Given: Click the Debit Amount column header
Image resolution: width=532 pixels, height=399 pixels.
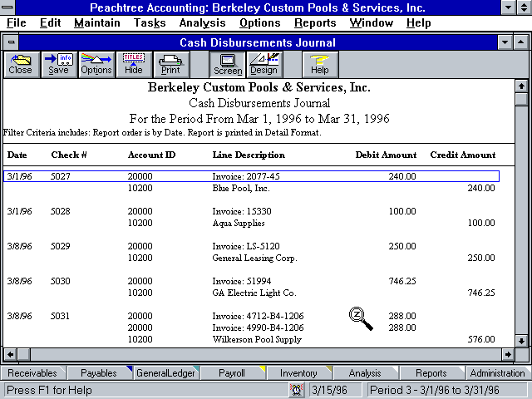Looking at the screenshot, I should tap(386, 155).
